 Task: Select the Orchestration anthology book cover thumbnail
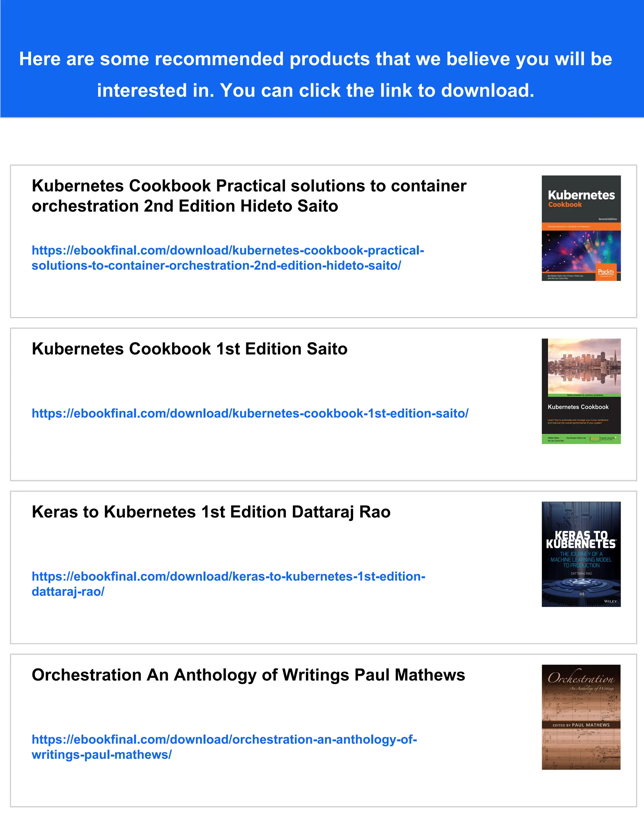click(x=581, y=717)
